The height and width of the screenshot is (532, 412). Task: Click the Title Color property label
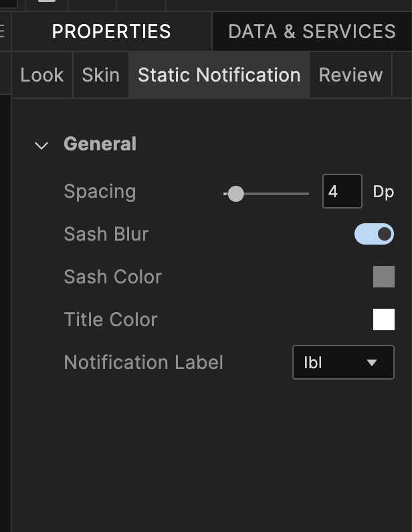pos(110,320)
